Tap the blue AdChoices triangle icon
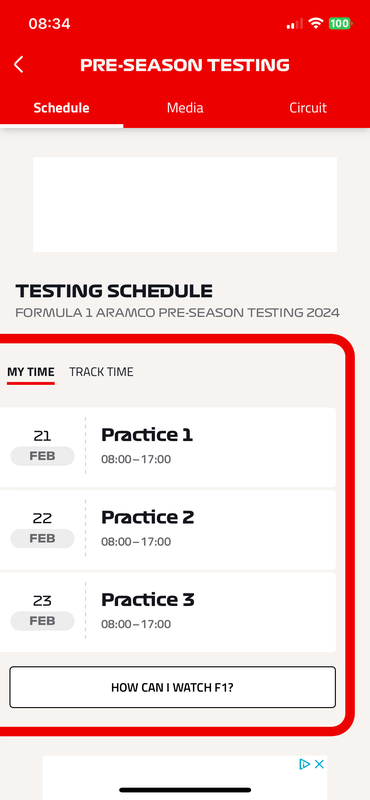370x800 pixels. [305, 764]
